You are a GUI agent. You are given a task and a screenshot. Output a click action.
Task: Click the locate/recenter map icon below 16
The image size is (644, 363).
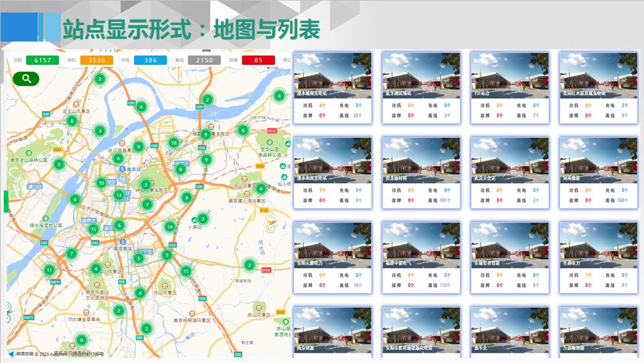(271, 229)
